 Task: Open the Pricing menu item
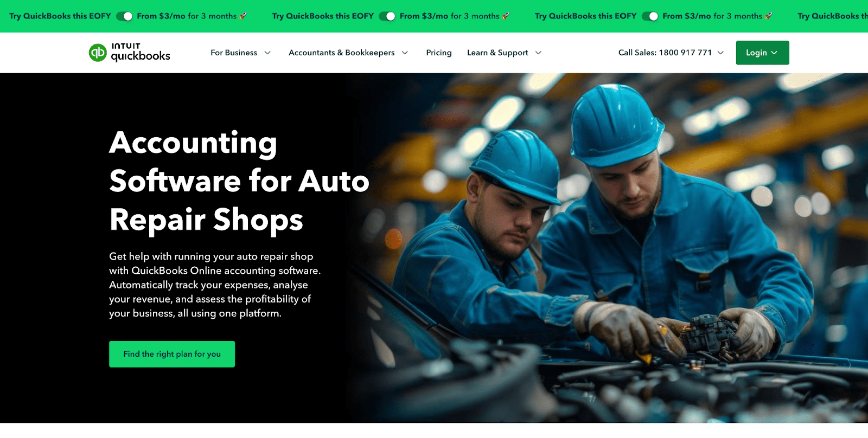[x=439, y=53]
